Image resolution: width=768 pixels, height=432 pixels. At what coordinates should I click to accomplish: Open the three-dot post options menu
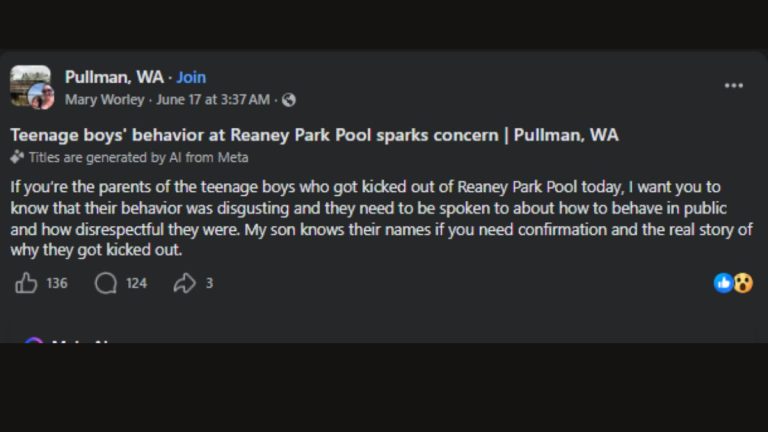pos(734,86)
